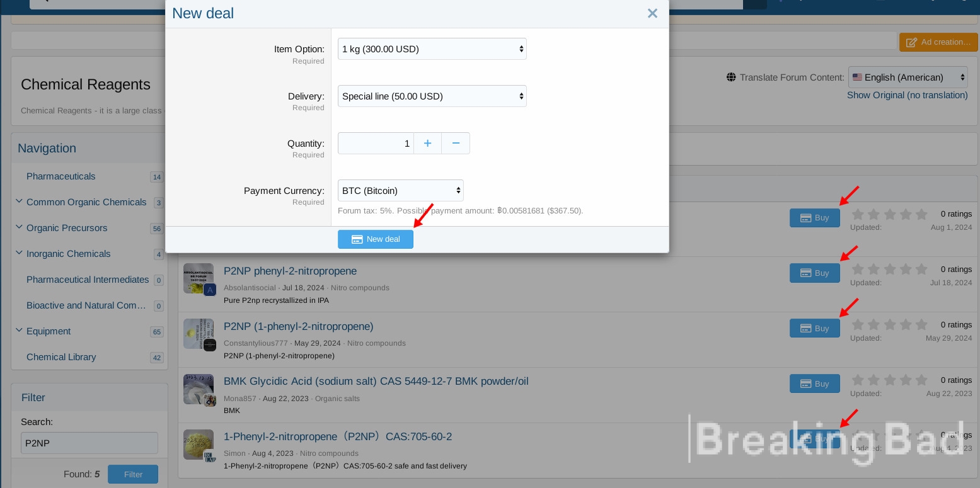Open Equipment category link

pos(49,331)
